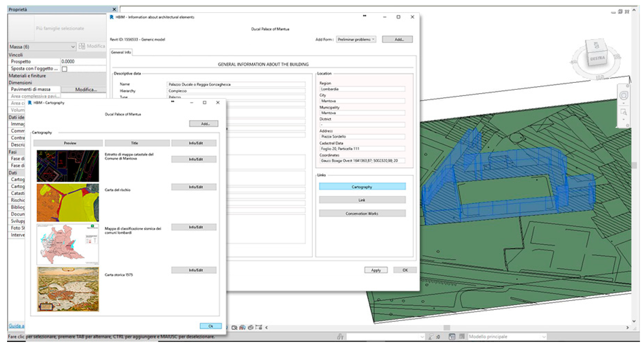Viewport: 644px width, 349px height.
Task: Open cadastral map thumbnail preview
Action: [x=68, y=166]
